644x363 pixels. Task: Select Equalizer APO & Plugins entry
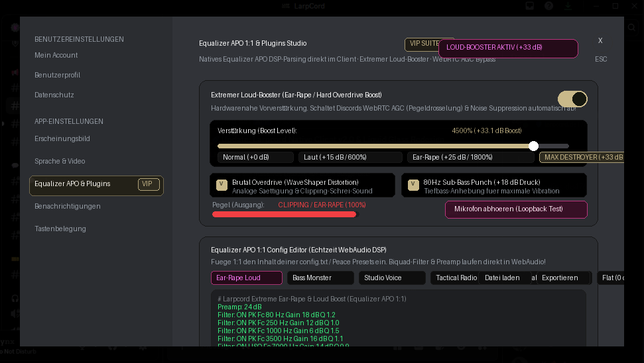[96, 185]
